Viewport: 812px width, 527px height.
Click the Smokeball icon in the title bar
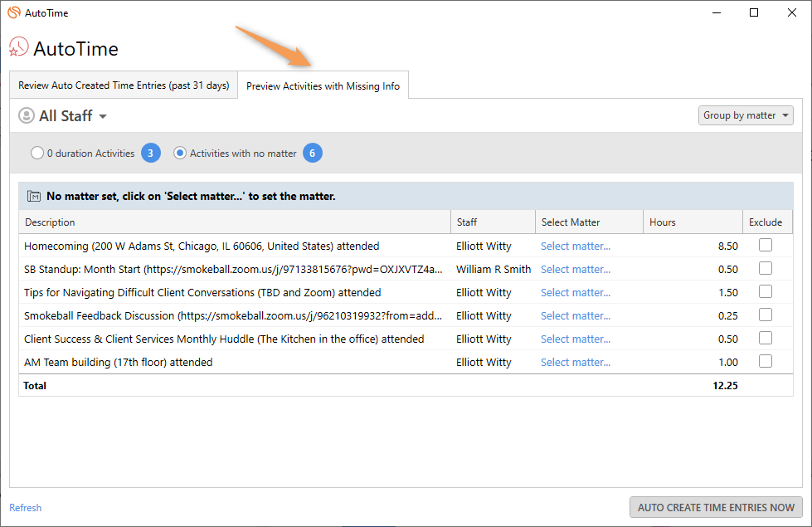coord(14,12)
